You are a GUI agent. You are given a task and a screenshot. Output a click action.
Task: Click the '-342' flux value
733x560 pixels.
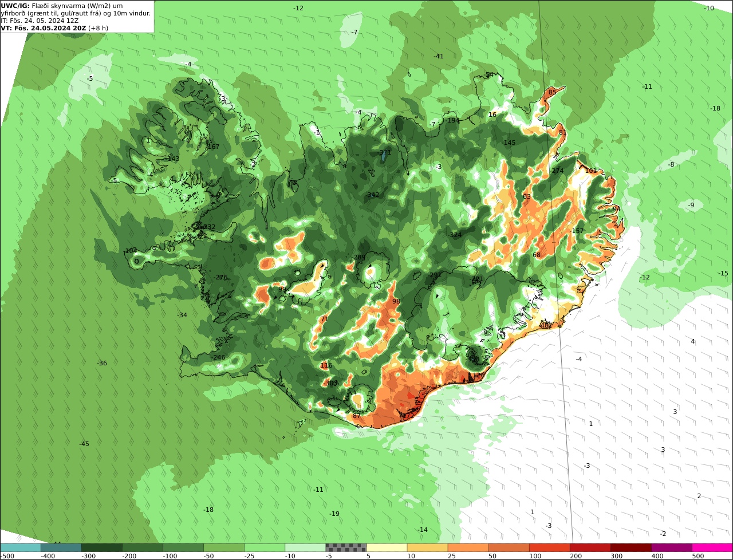[372, 195]
